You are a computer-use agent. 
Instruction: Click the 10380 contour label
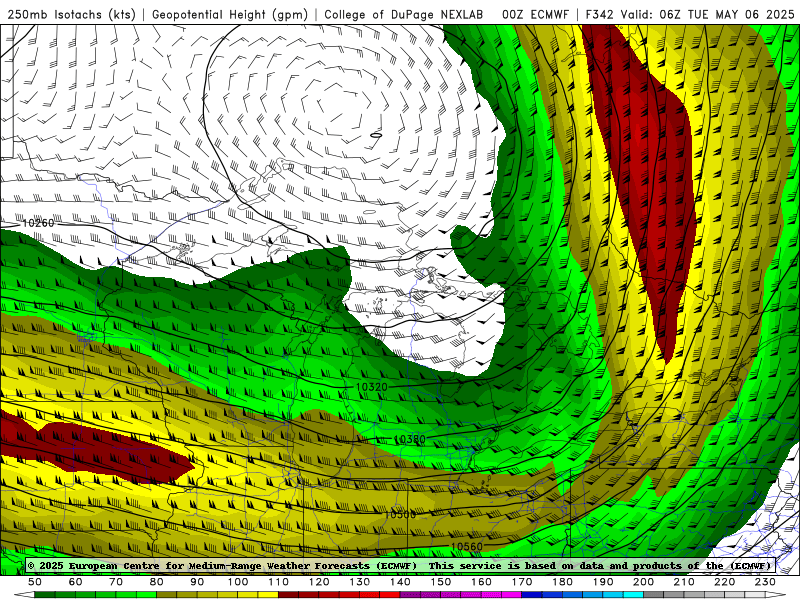click(410, 439)
